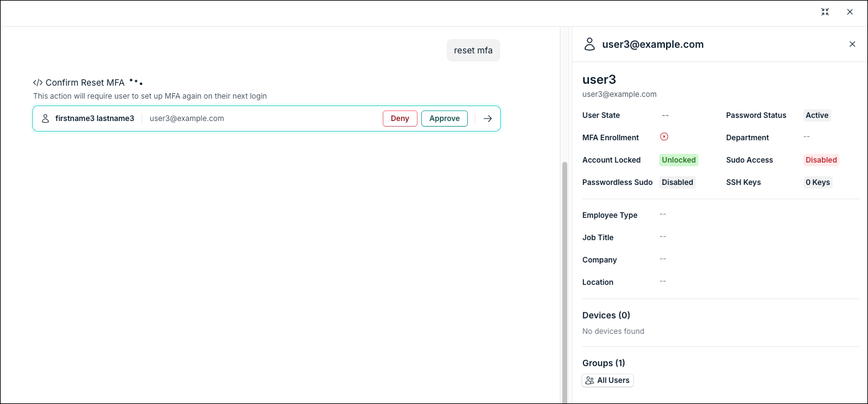The width and height of the screenshot is (868, 404).
Task: Click the user profile icon beside user3@example.com
Action: [x=590, y=44]
